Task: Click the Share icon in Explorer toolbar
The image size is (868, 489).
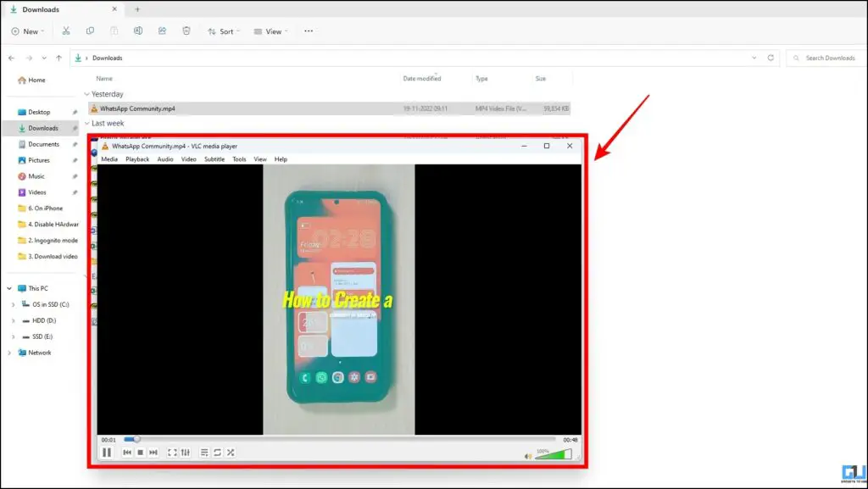Action: coord(162,31)
